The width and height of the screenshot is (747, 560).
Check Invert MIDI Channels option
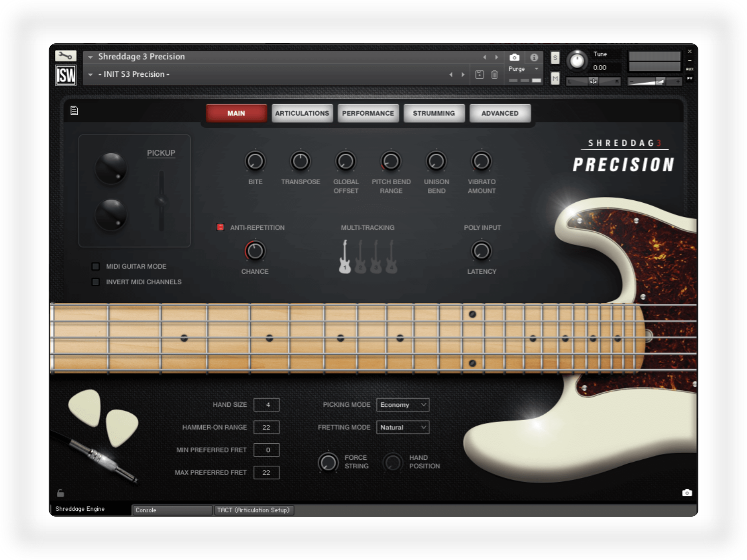click(x=96, y=282)
